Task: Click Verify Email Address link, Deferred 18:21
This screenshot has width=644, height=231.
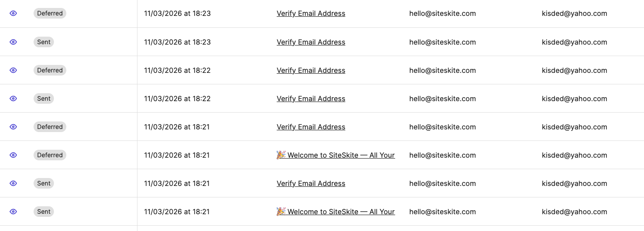Action: coord(311,127)
